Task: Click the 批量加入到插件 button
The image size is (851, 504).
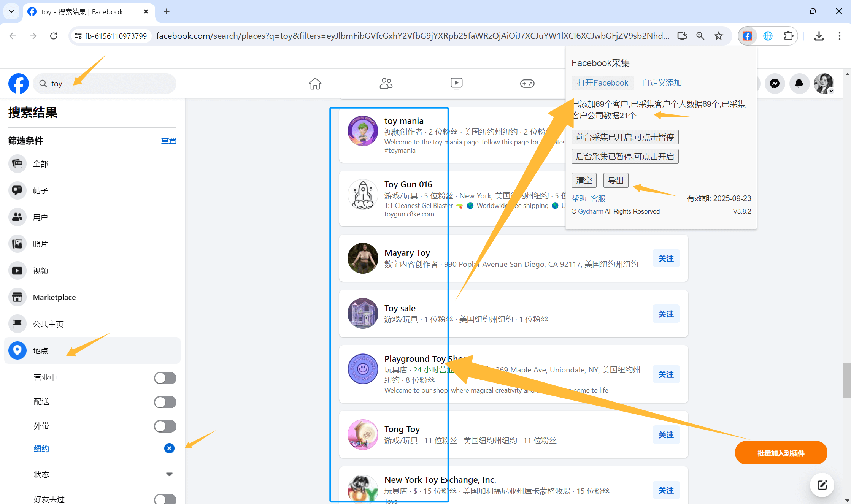Action: (781, 453)
